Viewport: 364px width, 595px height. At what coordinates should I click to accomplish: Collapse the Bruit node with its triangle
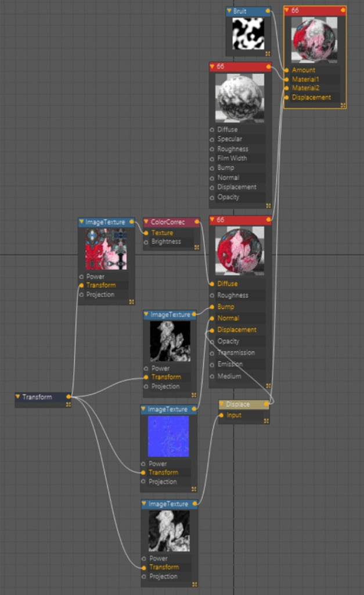pos(229,11)
